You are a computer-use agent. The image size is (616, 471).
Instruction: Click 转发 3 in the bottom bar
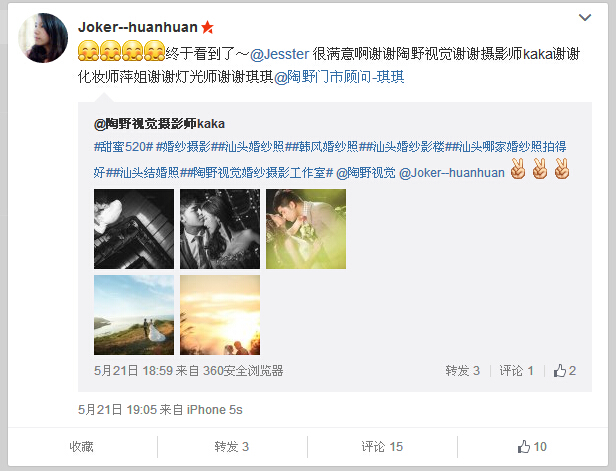(x=231, y=447)
